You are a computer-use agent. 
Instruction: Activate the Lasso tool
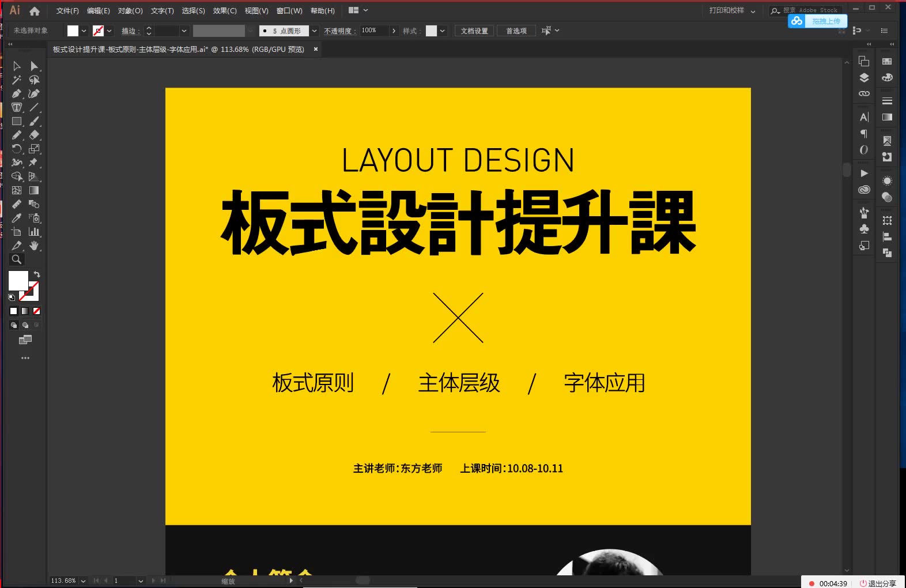tap(34, 80)
